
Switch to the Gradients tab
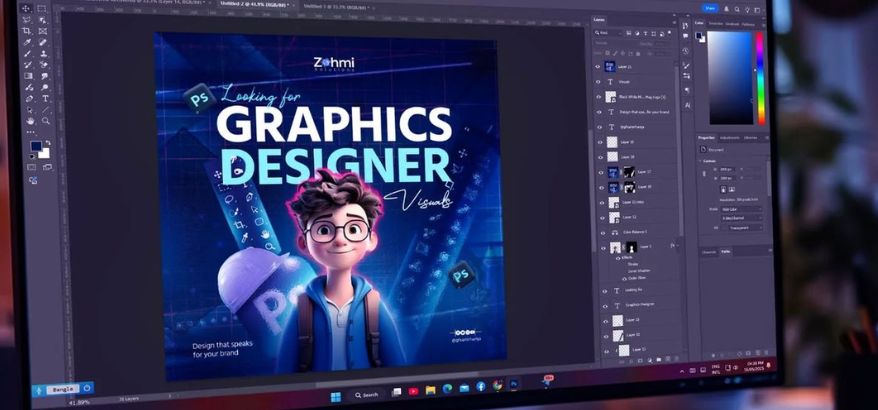point(732,24)
